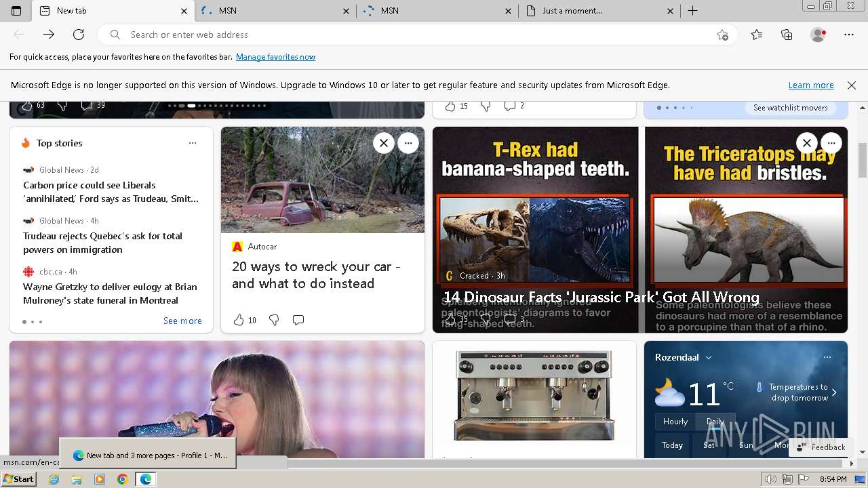Add this page to favorites star
This screenshot has height=488, width=868.
(x=722, y=35)
